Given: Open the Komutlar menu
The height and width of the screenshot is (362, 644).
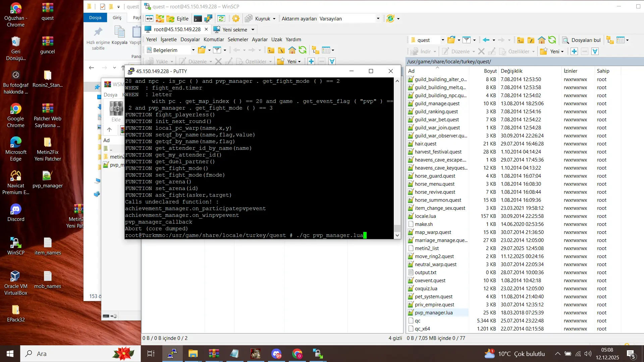Looking at the screenshot, I should click(214, 40).
